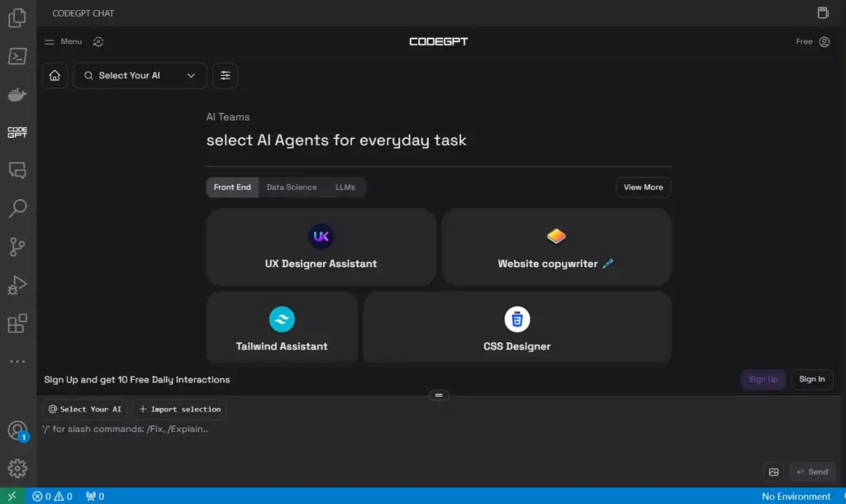Viewport: 846px width, 504px height.
Task: Click the Send button
Action: click(813, 472)
